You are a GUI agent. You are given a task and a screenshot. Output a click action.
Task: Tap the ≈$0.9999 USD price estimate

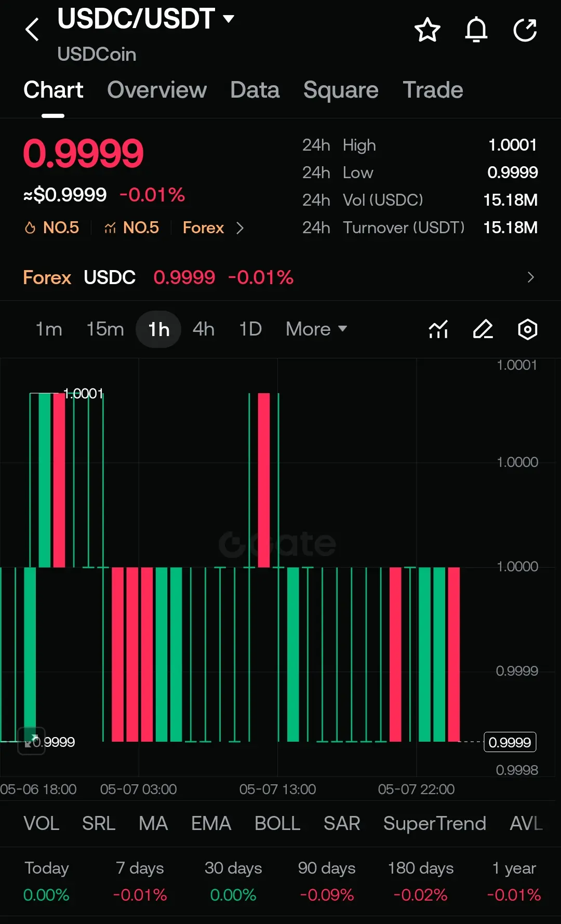click(x=65, y=195)
